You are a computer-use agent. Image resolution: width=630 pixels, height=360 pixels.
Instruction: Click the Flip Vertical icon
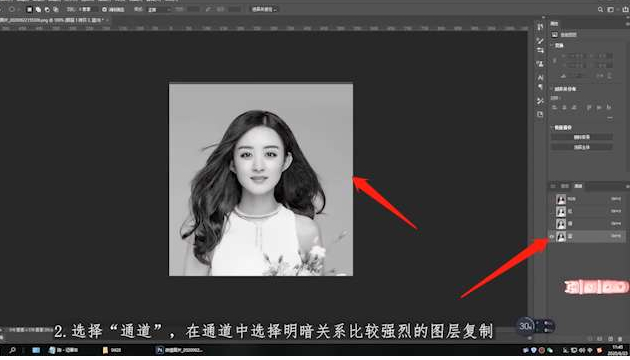[x=610, y=76]
